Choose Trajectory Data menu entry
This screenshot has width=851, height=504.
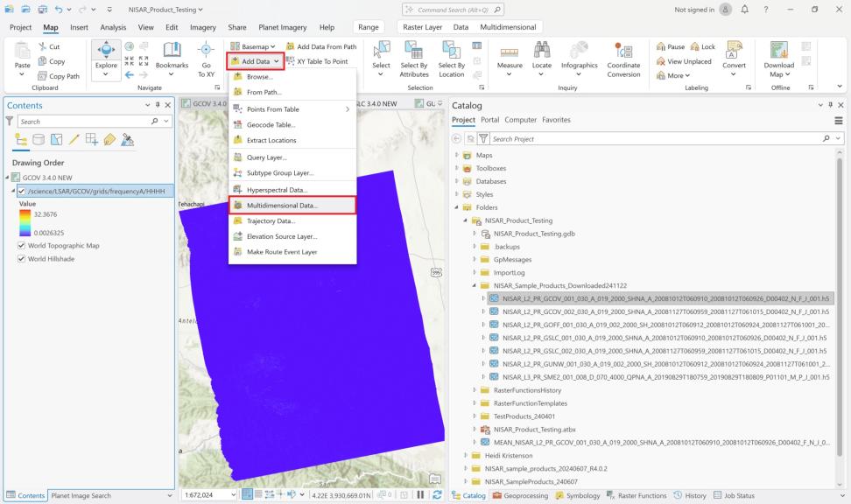[292, 220]
